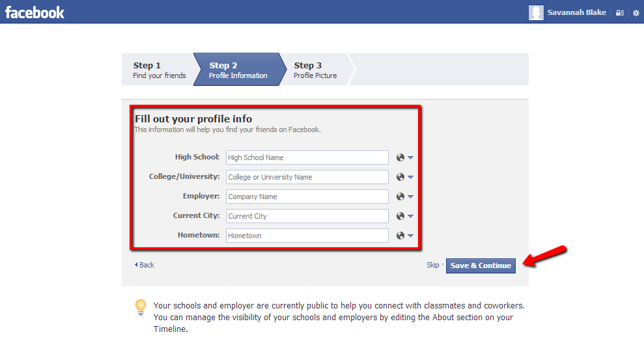The image size is (644, 341).
Task: Click the 'High School:' label
Action: pyautogui.click(x=197, y=157)
